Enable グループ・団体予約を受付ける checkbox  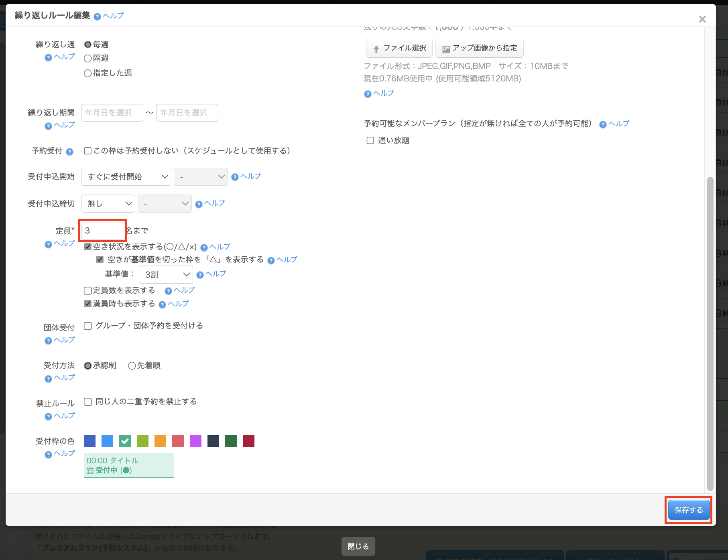(88, 326)
